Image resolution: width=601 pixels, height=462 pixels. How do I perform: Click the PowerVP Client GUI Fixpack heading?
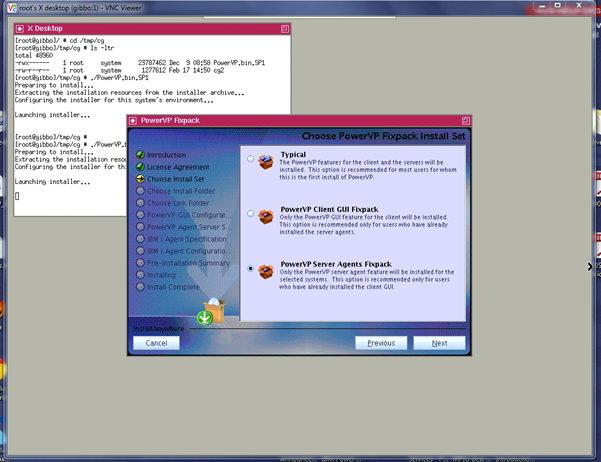point(329,209)
